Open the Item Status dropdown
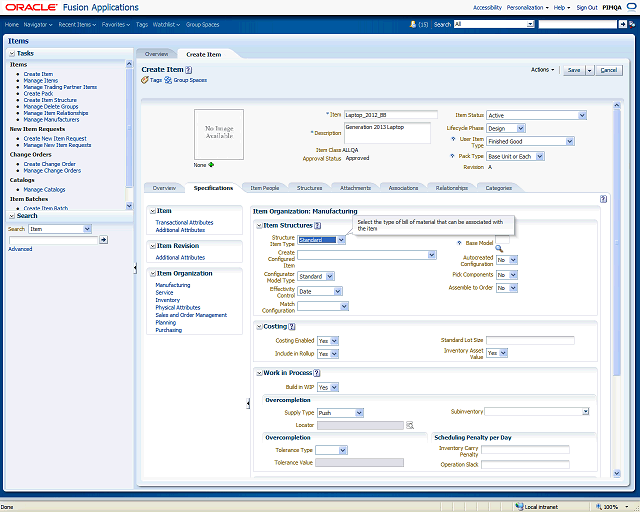The height and width of the screenshot is (512, 640). (581, 115)
